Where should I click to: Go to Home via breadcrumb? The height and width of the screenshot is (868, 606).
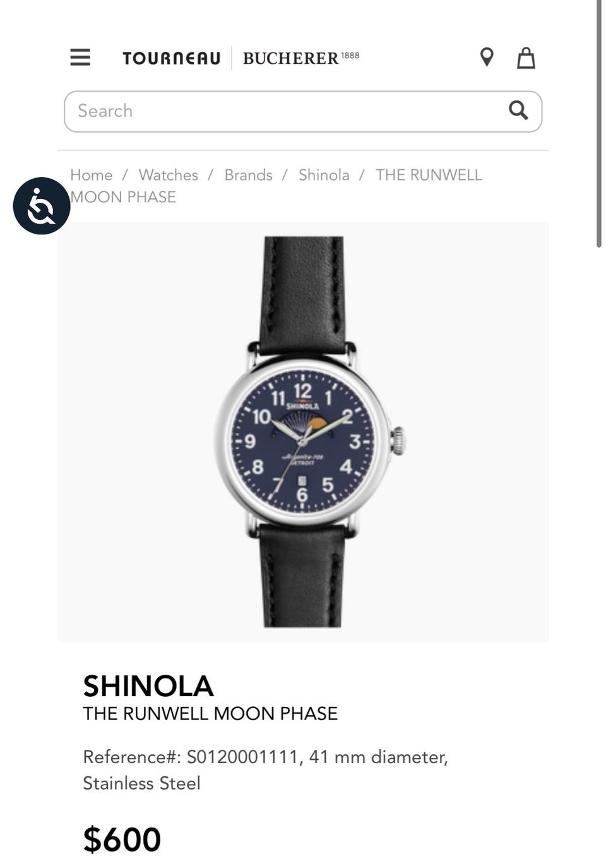click(x=92, y=175)
